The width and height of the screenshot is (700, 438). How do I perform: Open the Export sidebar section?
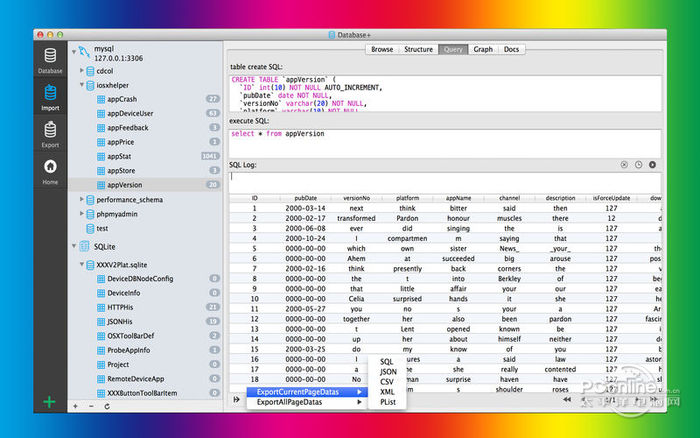[50, 133]
